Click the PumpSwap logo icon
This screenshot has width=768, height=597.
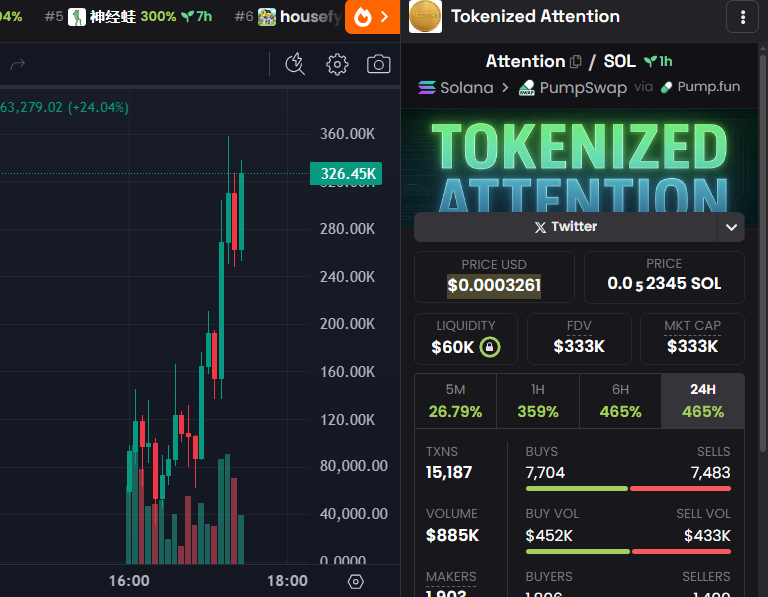(x=527, y=88)
